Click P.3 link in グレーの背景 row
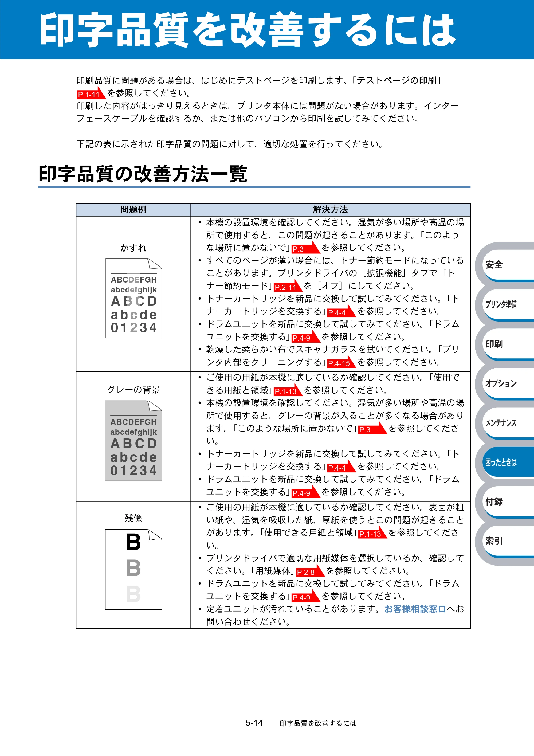534x756 pixels. click(372, 429)
